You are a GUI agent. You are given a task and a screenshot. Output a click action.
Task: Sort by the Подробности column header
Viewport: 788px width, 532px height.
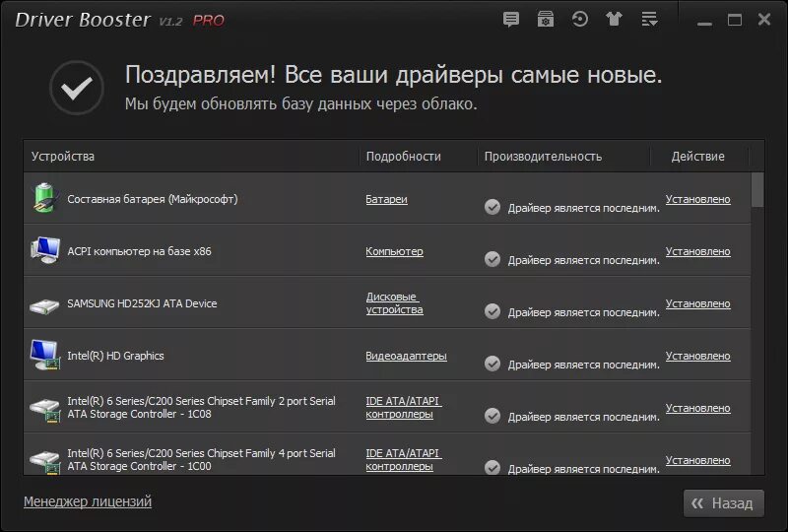[x=418, y=157]
